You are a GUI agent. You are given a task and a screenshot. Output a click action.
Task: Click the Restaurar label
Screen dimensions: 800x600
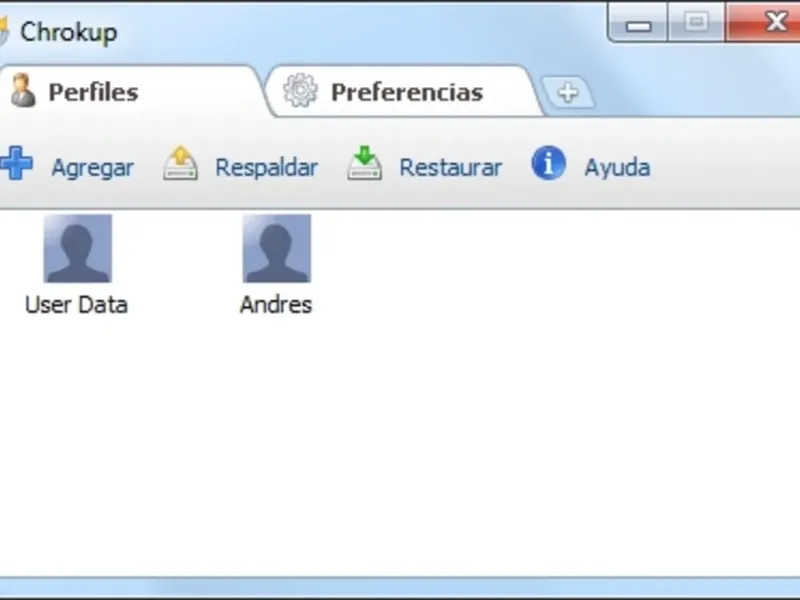coord(451,167)
